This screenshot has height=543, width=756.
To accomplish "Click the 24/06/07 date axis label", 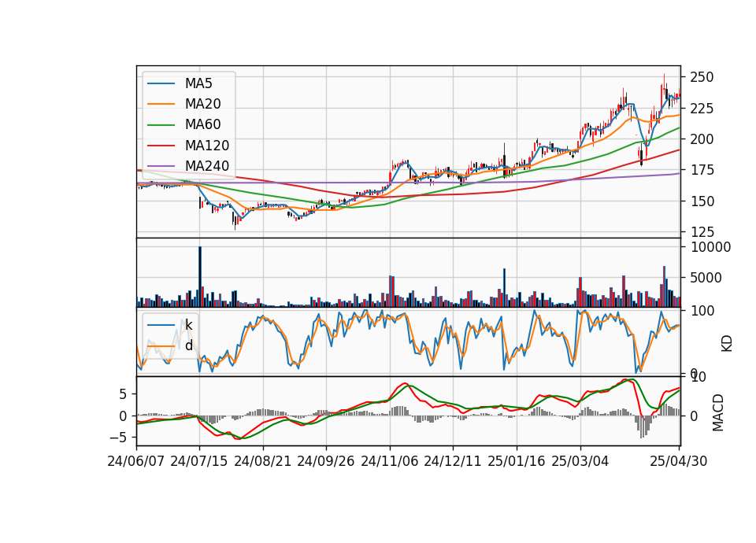I will (136, 461).
